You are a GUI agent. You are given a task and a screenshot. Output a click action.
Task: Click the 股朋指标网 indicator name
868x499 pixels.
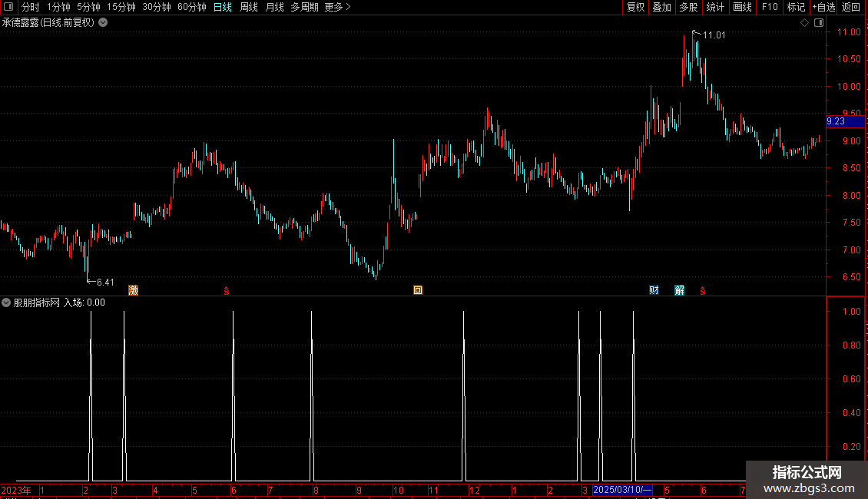pos(37,302)
